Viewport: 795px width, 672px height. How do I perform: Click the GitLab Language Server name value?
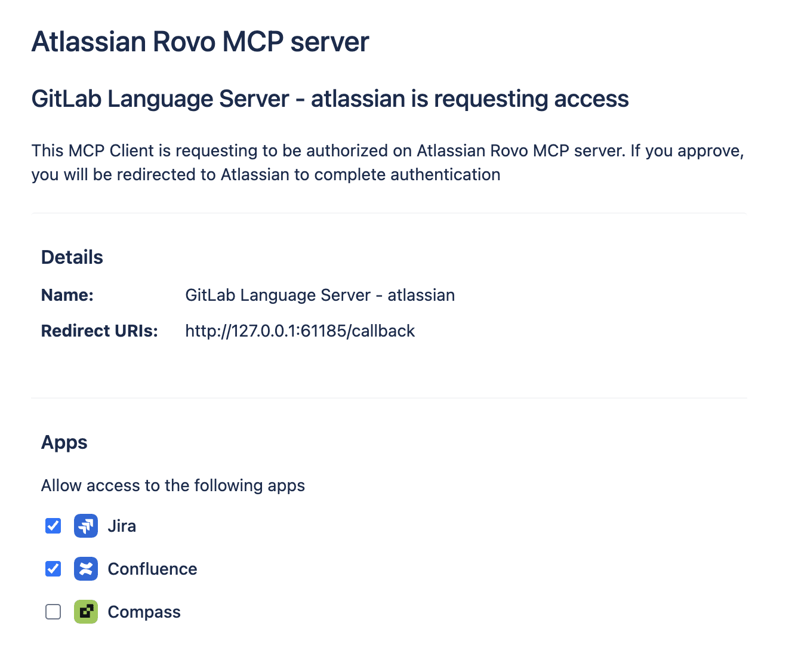coord(320,295)
